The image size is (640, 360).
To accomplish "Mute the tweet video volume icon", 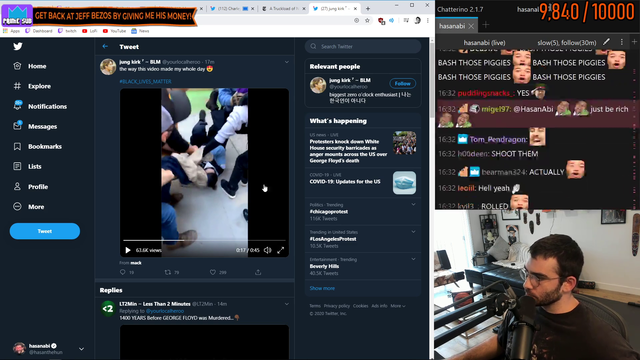I will coord(267,250).
